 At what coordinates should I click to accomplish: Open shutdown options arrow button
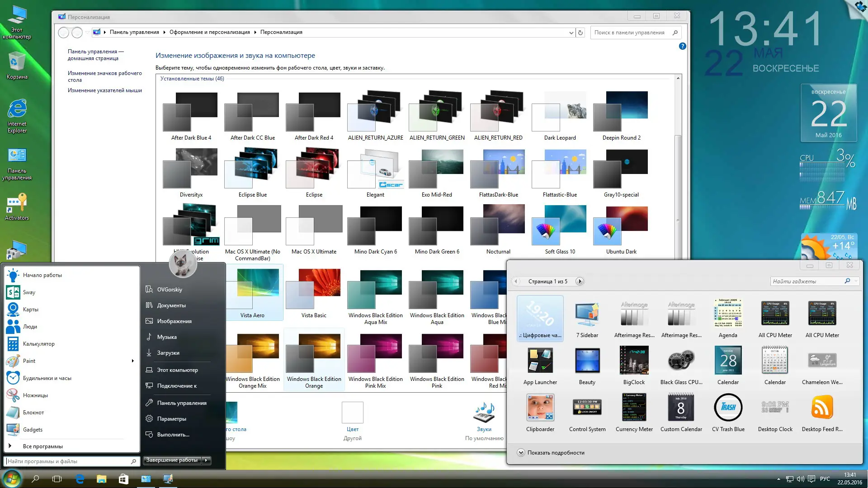click(x=206, y=460)
